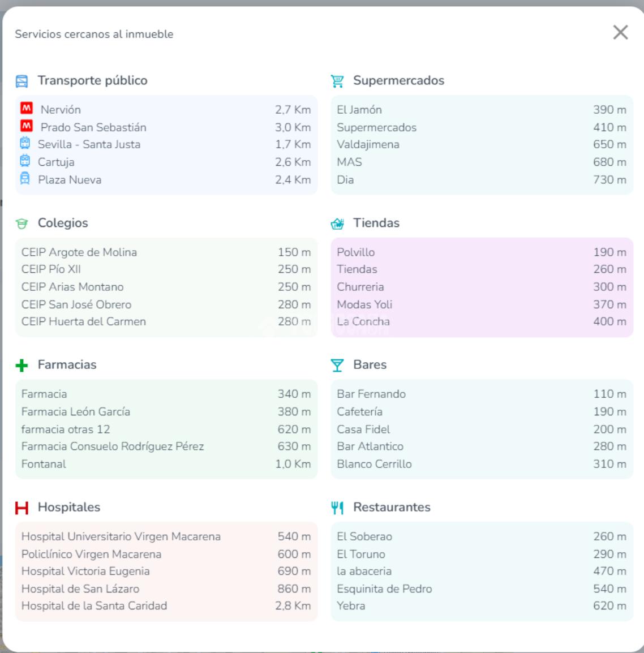This screenshot has height=653, width=644.
Task: Select the Polvillo shop entry
Action: [x=355, y=252]
